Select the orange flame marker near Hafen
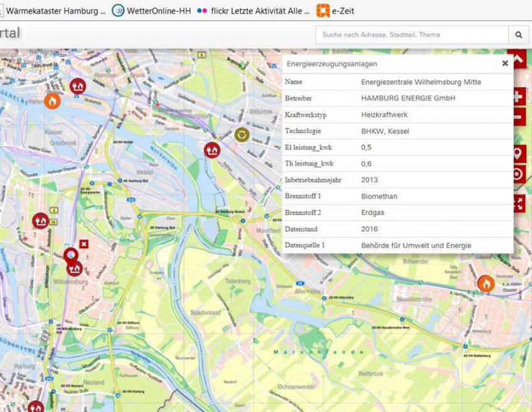Viewport: 532px width, 412px height. [52, 100]
